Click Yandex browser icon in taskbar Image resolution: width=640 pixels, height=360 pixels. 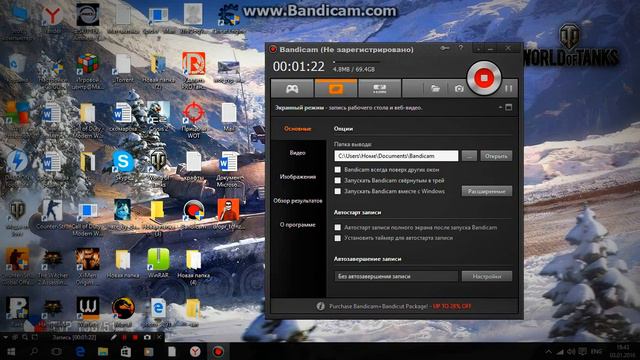pos(195,351)
